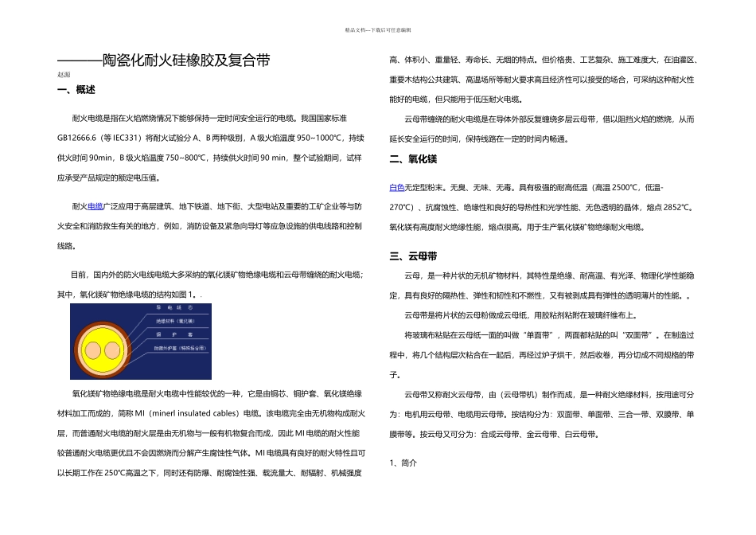
Task: Open the blue 白色 hyperlink
Action: click(x=397, y=188)
